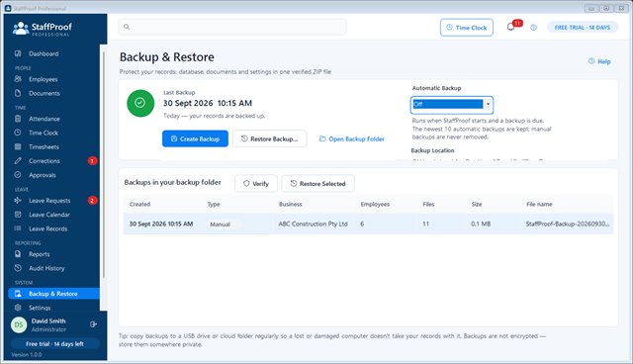633x364 pixels.
Task: Click the Approvals checkmark icon
Action: pos(18,175)
